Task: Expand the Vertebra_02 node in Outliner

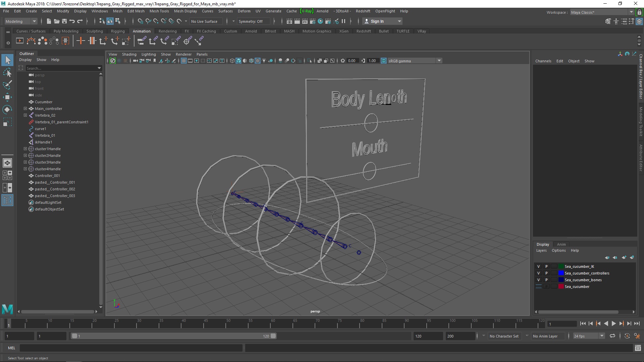Action: 25,115
